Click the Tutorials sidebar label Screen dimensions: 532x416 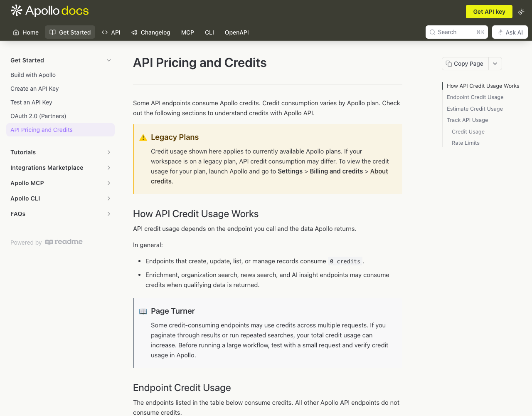point(23,152)
